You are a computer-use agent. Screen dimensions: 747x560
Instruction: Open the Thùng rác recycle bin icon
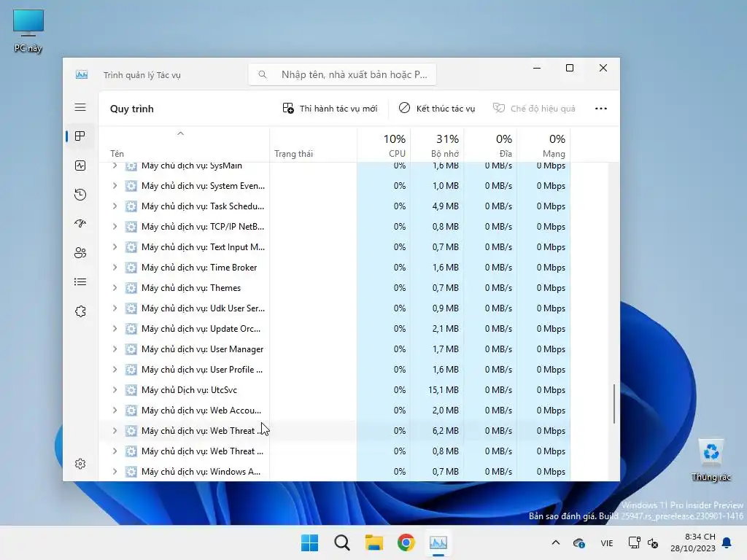[x=711, y=461]
